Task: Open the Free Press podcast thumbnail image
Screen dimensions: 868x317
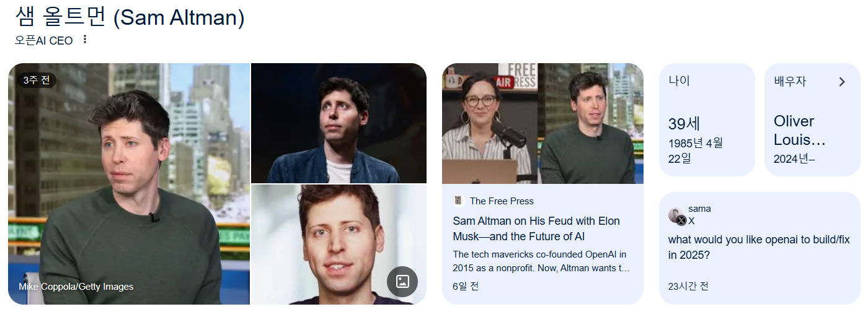Action: 542,123
